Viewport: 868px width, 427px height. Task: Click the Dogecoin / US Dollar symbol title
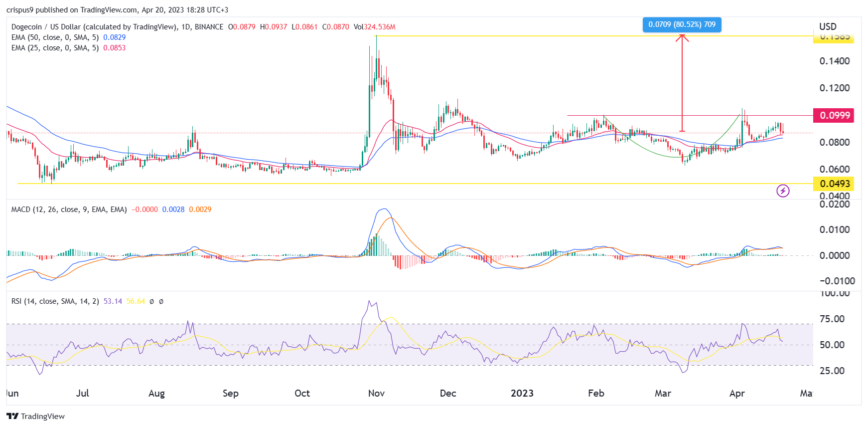coord(117,27)
